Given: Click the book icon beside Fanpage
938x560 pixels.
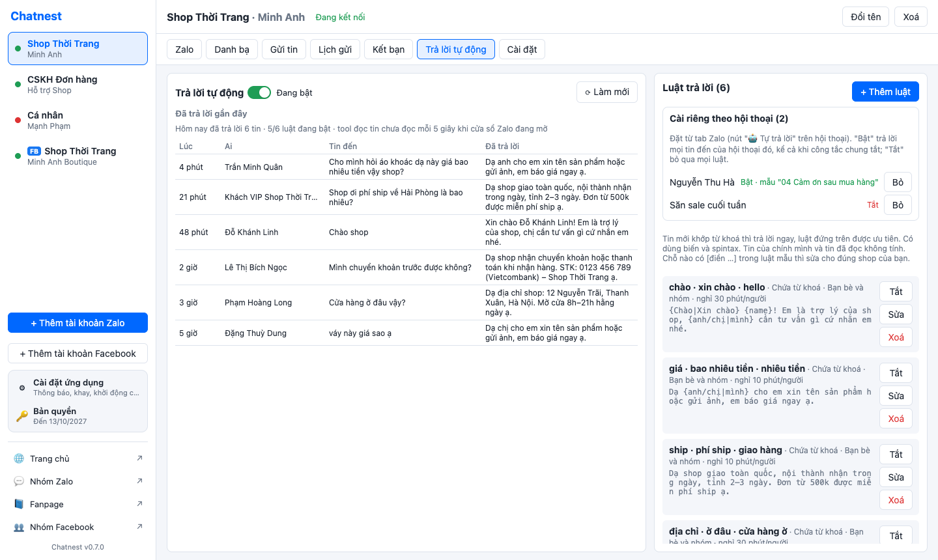Looking at the screenshot, I should [x=19, y=504].
